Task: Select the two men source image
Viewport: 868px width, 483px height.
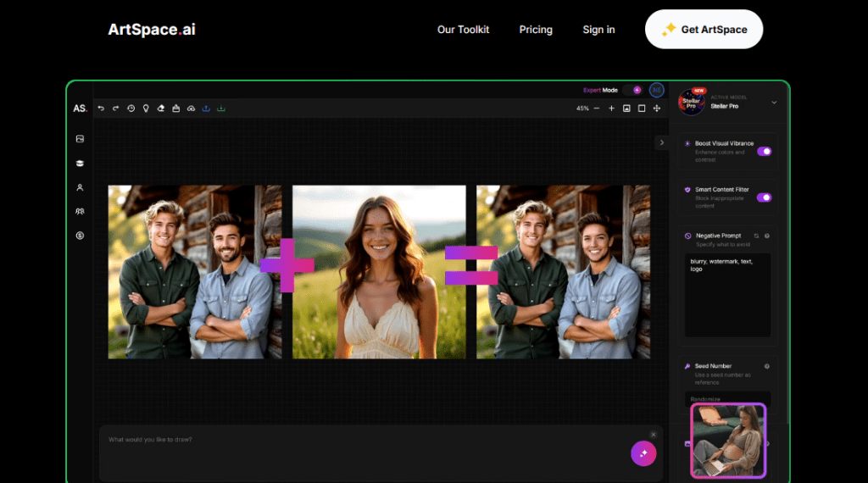Action: pyautogui.click(x=195, y=272)
